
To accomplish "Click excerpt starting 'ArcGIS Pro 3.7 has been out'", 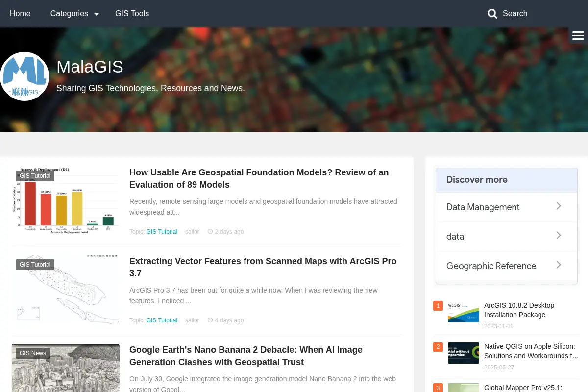I will [253, 295].
